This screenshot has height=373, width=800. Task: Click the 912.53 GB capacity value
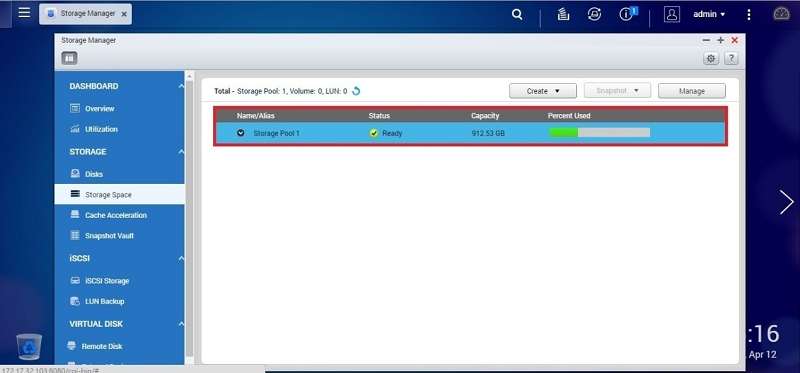488,133
